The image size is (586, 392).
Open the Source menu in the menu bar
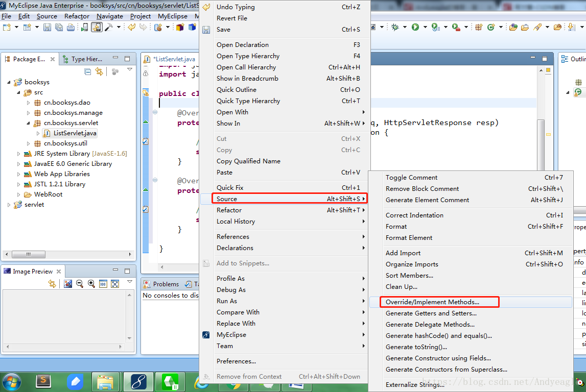(46, 16)
